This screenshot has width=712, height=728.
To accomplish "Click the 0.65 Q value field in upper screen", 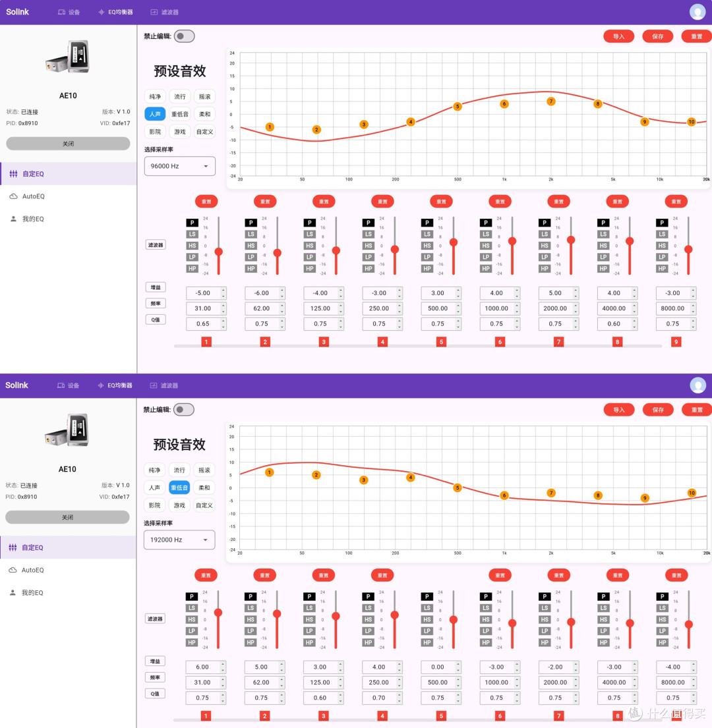I will pyautogui.click(x=206, y=323).
